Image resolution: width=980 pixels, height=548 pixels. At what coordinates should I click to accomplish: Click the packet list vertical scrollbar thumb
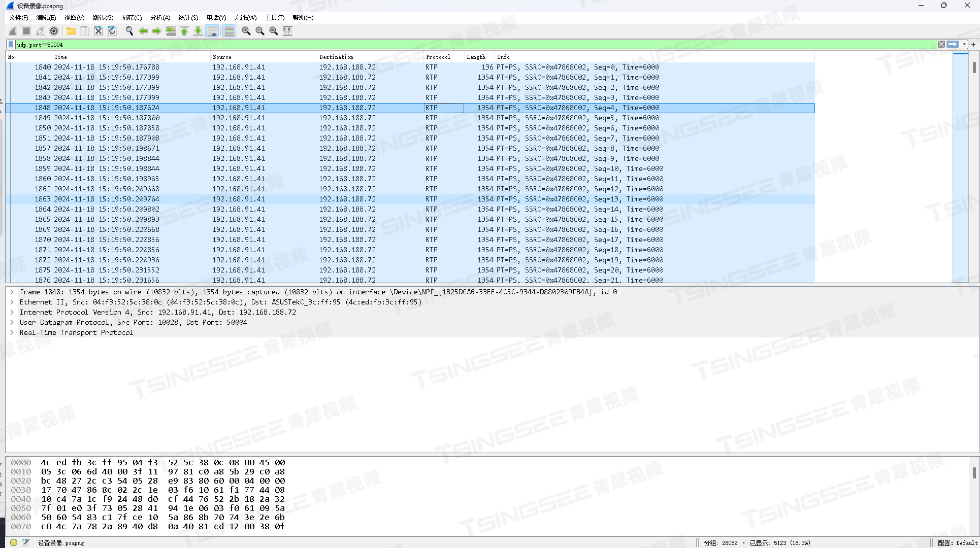[x=974, y=67]
